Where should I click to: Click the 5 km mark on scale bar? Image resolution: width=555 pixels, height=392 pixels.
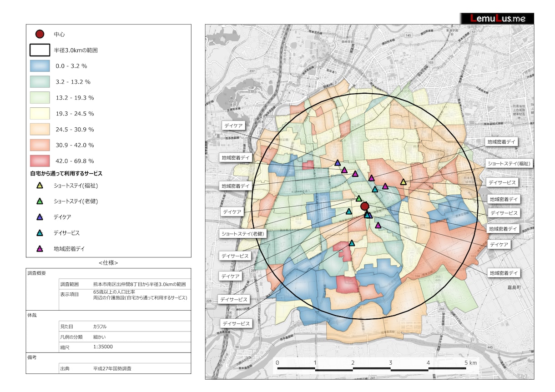pyautogui.click(x=471, y=362)
